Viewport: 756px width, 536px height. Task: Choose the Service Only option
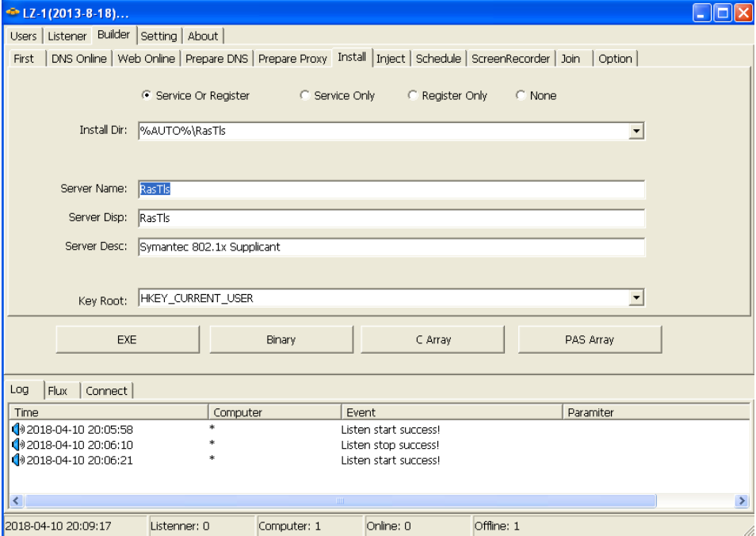[x=304, y=96]
